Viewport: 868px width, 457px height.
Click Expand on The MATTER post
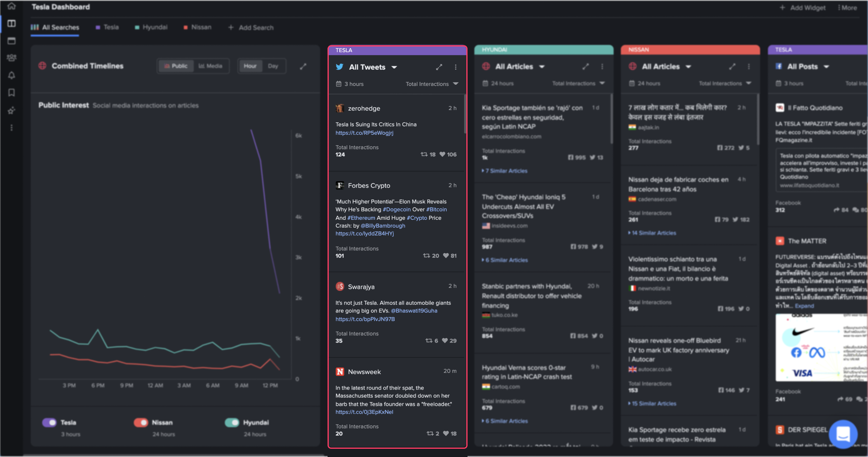[x=804, y=306]
